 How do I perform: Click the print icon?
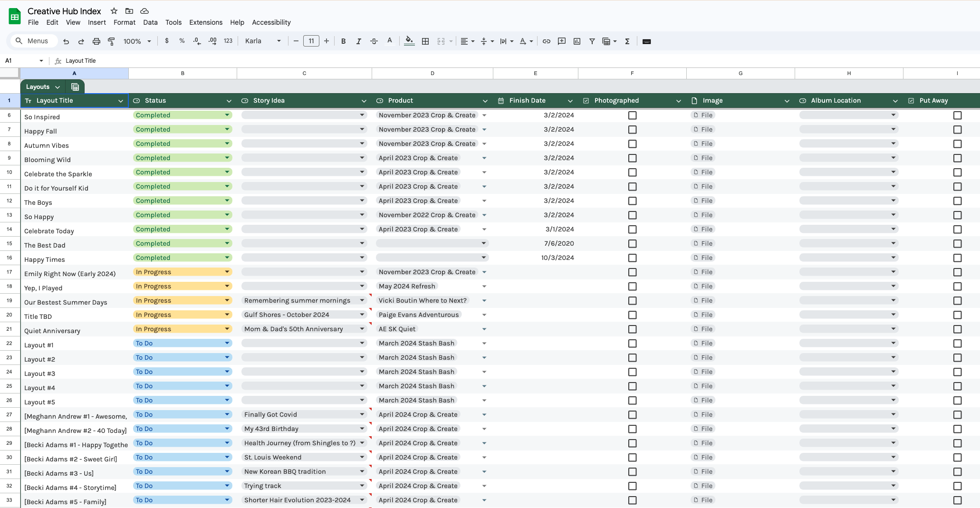[x=96, y=41]
